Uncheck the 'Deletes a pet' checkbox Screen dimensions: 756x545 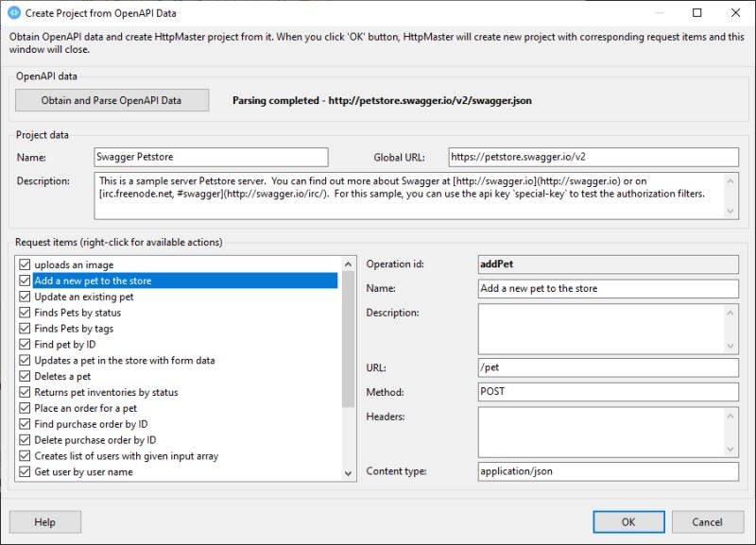25,376
